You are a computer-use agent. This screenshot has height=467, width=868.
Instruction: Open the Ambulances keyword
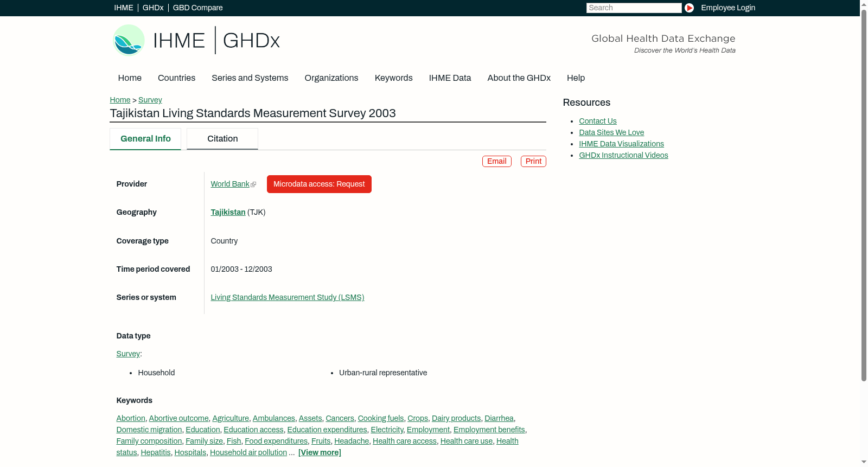274,418
